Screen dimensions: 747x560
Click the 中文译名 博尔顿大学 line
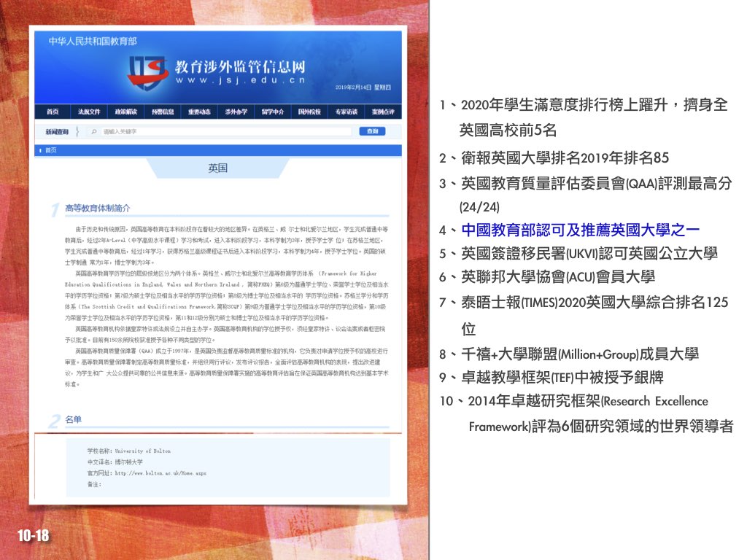click(115, 462)
